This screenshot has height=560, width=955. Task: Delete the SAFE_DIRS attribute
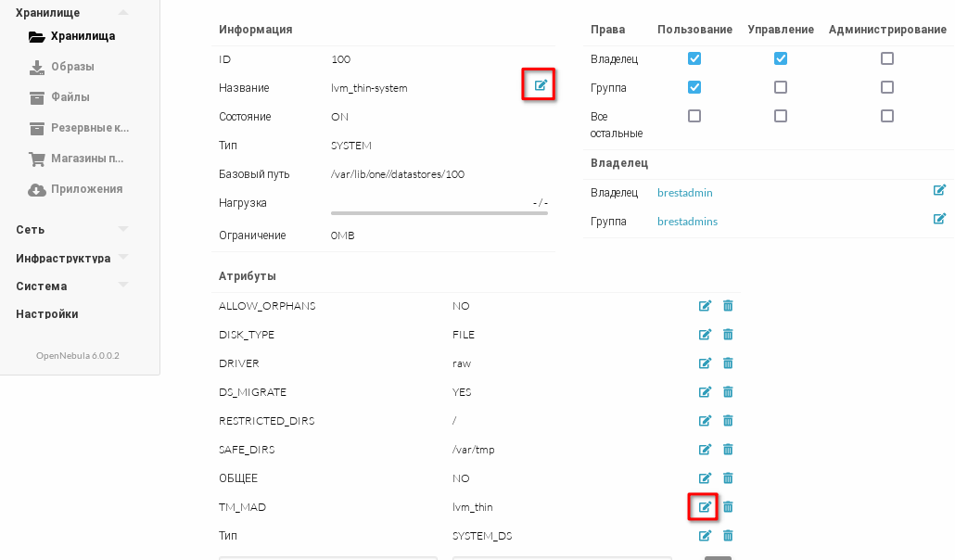(x=728, y=450)
